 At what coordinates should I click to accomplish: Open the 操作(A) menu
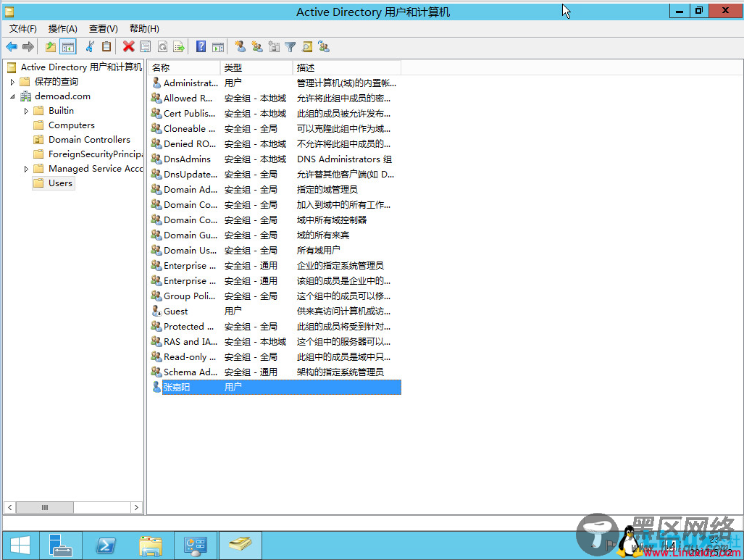pos(62,28)
